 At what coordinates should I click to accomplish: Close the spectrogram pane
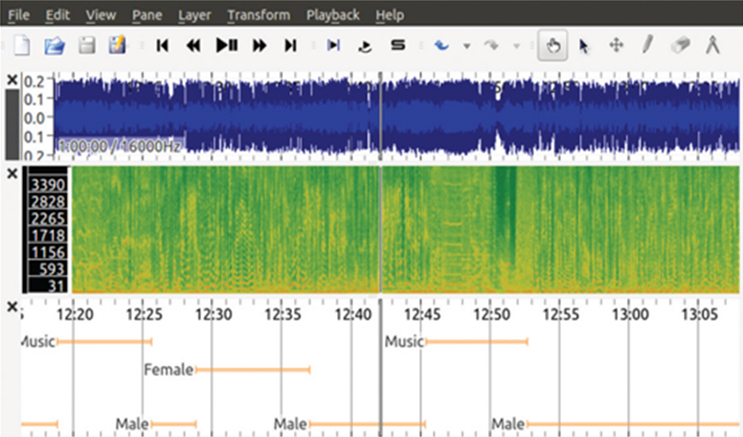[x=12, y=174]
